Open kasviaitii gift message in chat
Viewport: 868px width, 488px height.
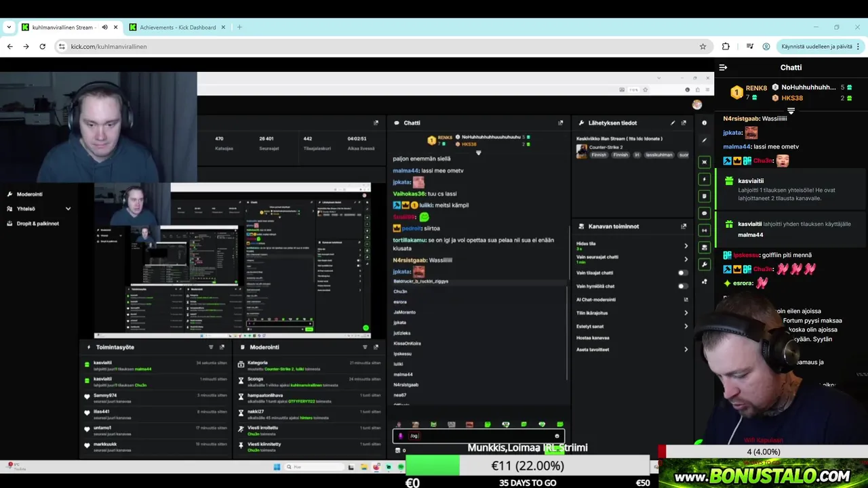coord(791,189)
